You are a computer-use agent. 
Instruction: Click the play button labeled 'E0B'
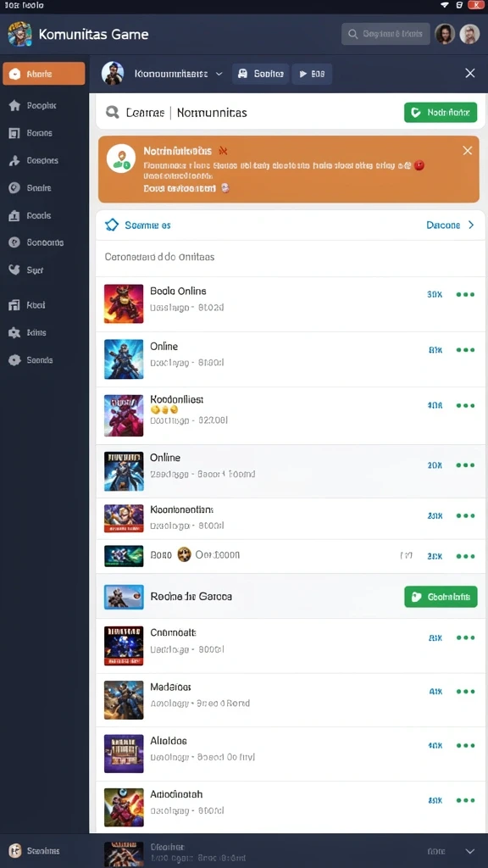pos(312,74)
